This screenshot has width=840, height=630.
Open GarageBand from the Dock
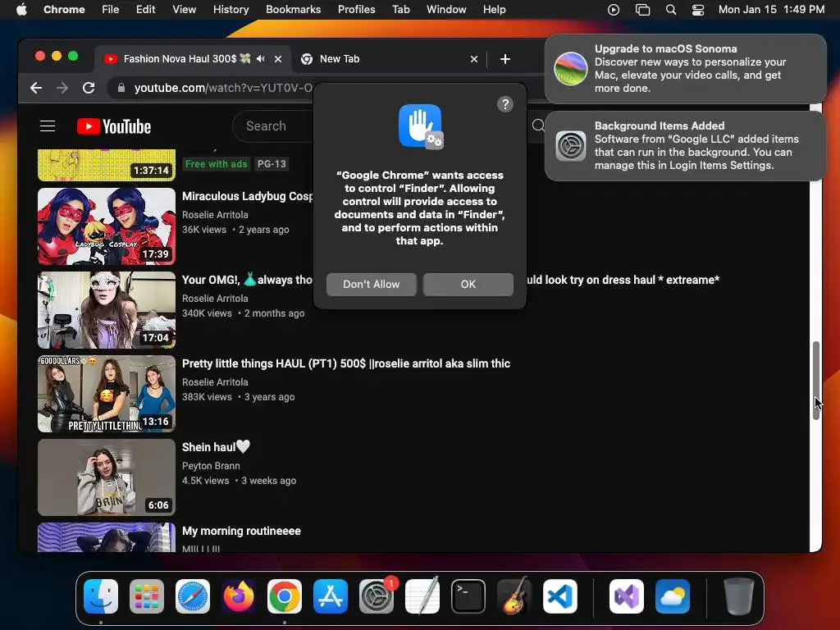[514, 596]
